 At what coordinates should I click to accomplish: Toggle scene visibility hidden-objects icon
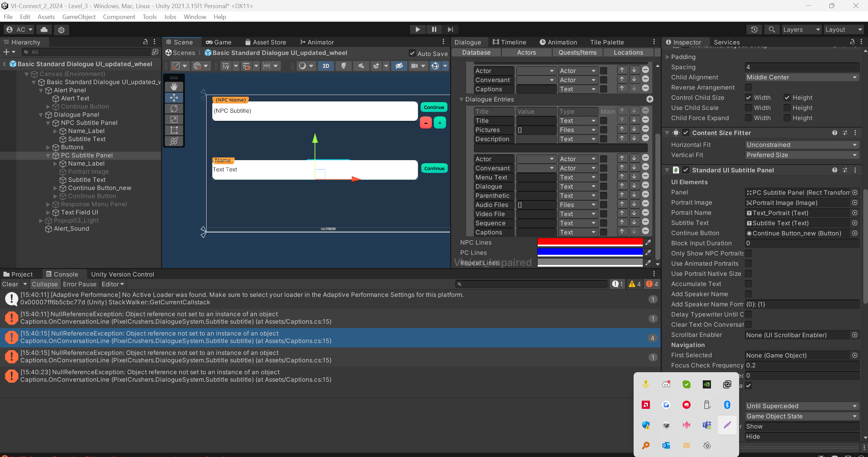click(399, 66)
